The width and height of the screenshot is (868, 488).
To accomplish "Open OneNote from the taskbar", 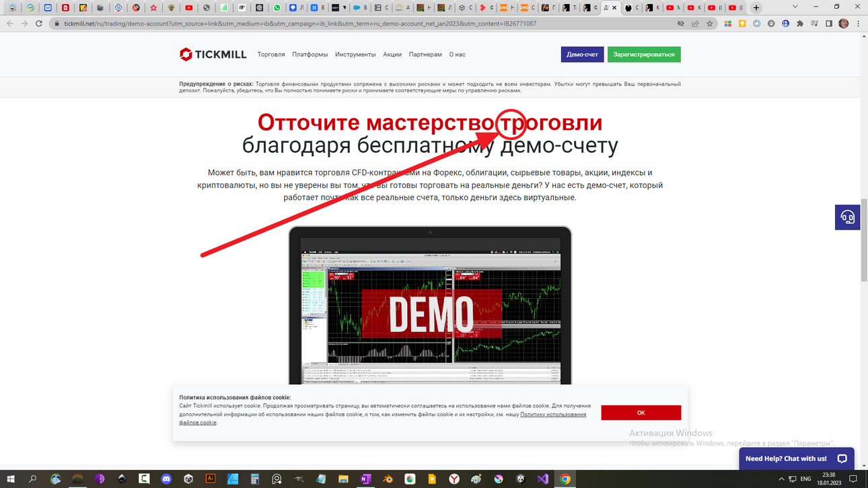I will tap(365, 479).
